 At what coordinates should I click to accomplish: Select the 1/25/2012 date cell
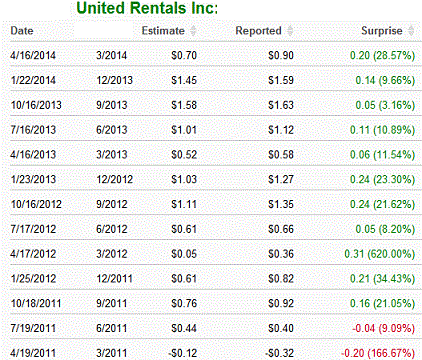click(x=33, y=279)
